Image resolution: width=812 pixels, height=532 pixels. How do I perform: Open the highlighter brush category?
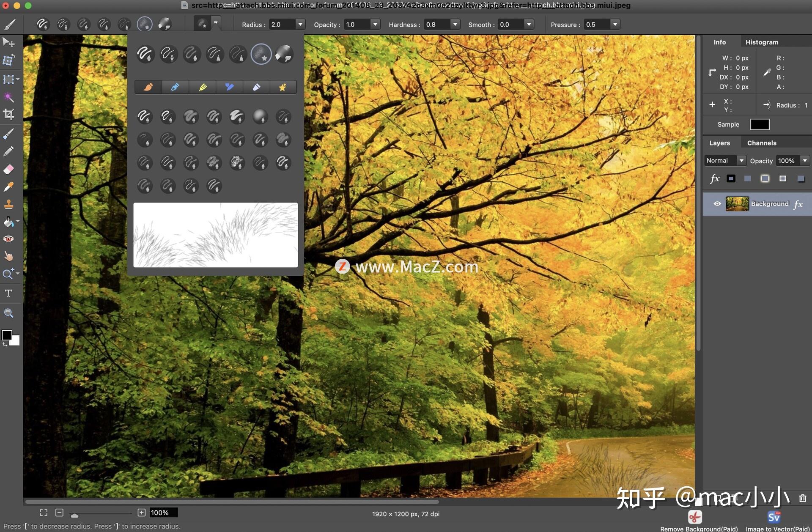click(x=202, y=87)
